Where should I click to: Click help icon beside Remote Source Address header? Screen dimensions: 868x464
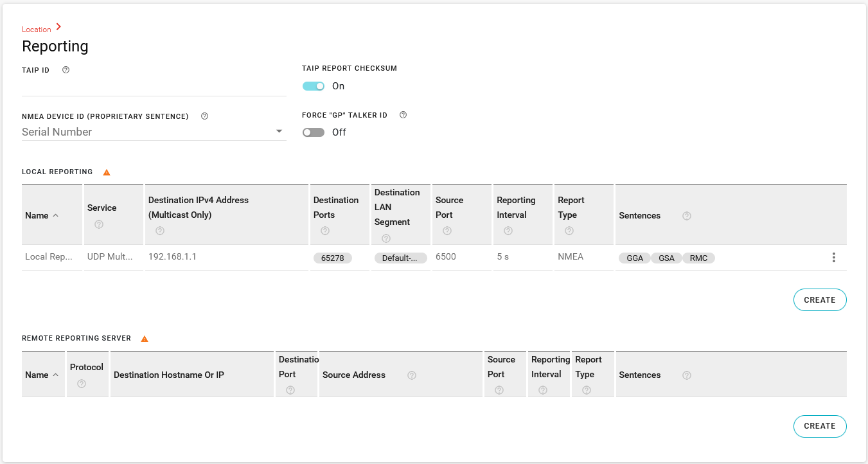(x=412, y=375)
